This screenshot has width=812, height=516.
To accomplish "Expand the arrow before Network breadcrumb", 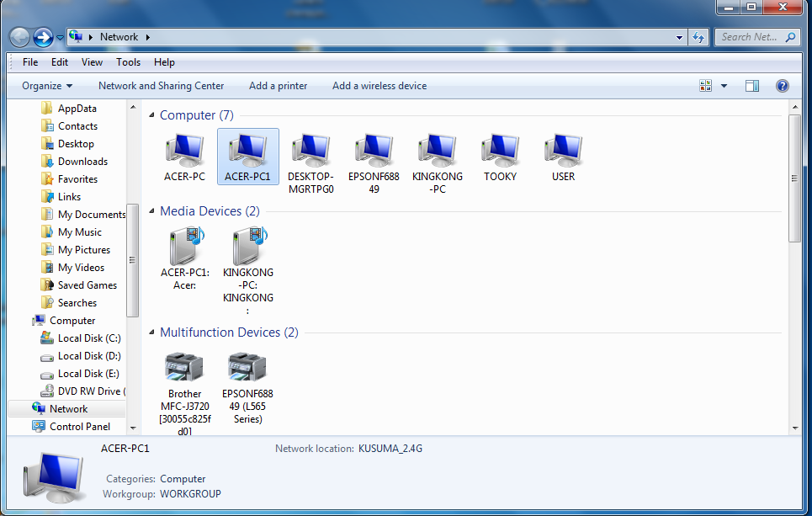I will coord(91,37).
